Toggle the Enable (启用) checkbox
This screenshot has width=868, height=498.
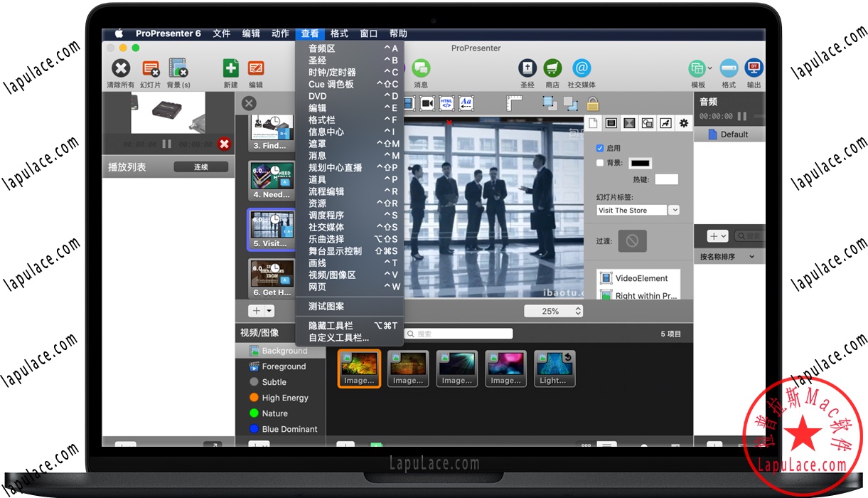tap(600, 148)
